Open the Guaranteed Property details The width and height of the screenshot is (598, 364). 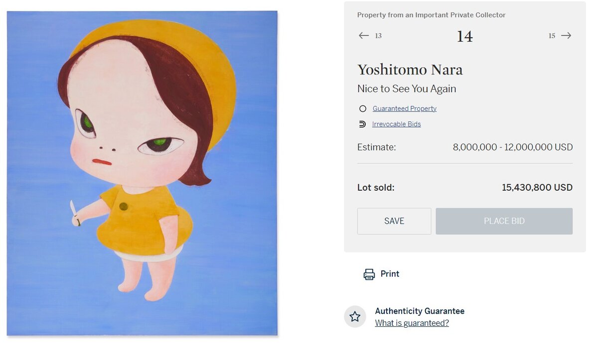tap(404, 108)
